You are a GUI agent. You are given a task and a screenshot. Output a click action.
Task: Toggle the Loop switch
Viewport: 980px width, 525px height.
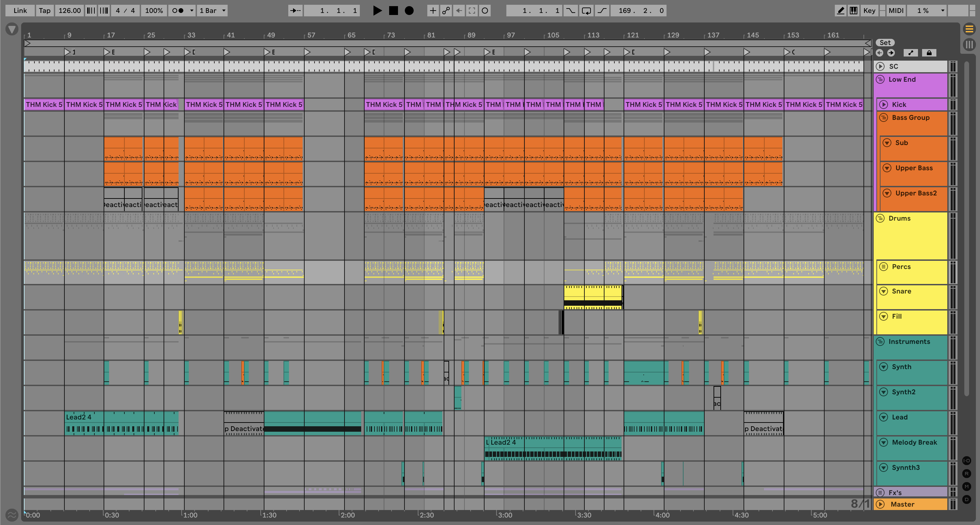[x=586, y=11]
